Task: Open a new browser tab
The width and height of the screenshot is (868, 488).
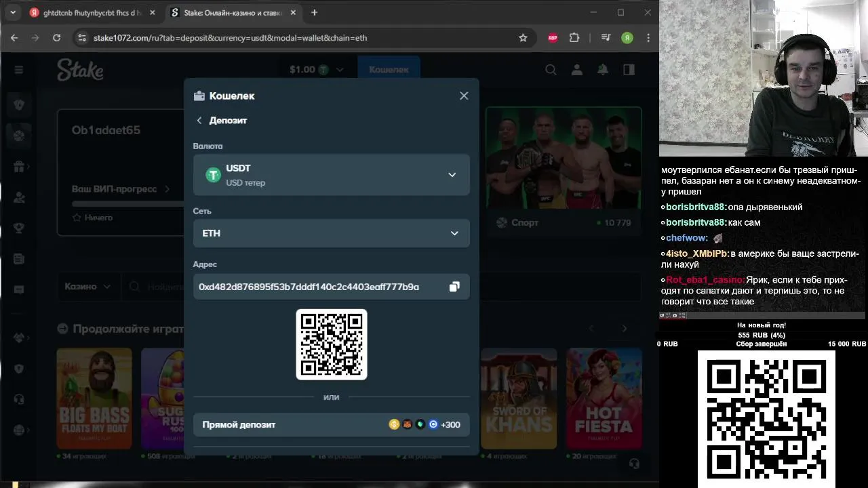Action: coord(314,13)
